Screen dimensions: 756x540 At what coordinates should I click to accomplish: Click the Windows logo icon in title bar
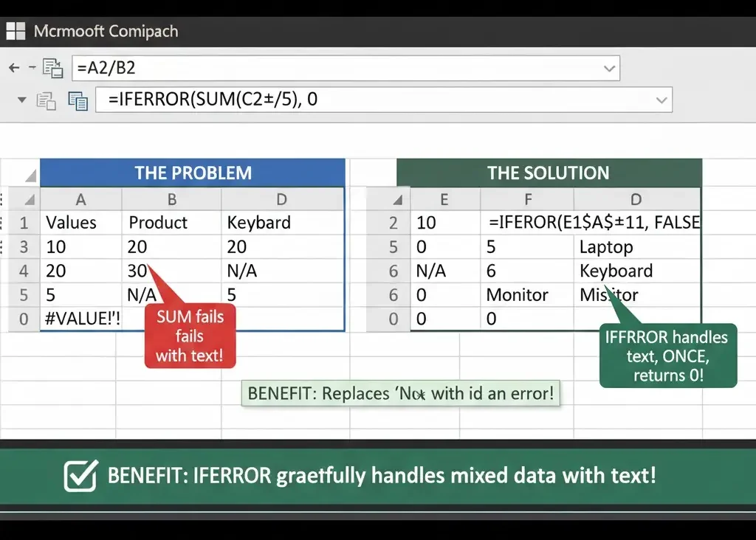pyautogui.click(x=16, y=32)
